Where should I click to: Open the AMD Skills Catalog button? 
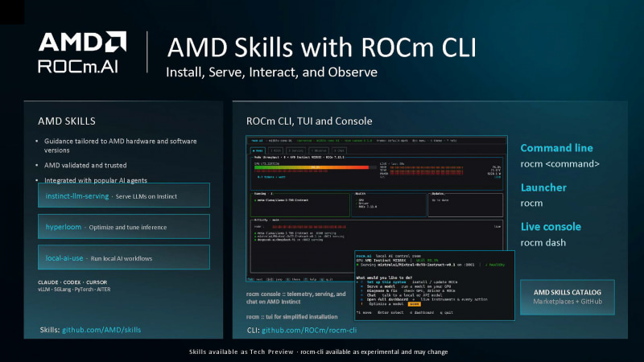point(568,297)
